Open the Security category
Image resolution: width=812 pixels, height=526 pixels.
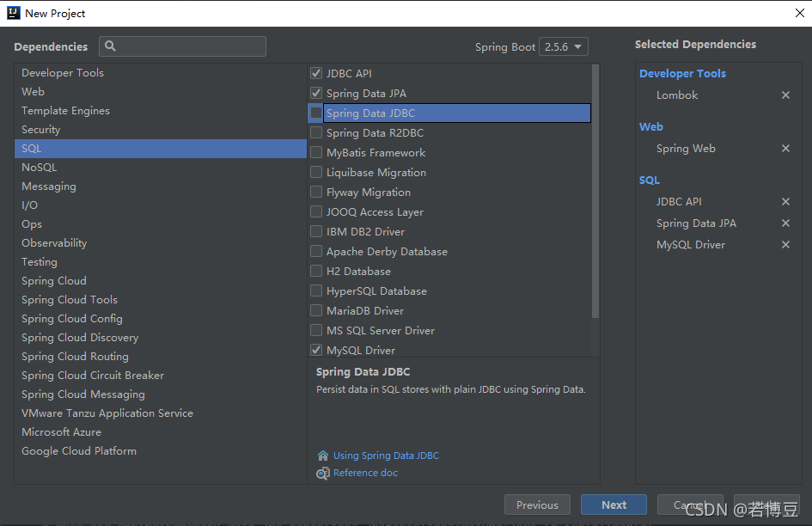coord(161,130)
